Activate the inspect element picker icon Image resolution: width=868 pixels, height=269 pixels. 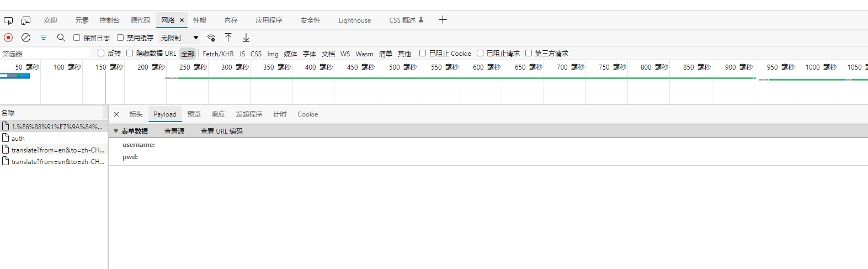[8, 20]
